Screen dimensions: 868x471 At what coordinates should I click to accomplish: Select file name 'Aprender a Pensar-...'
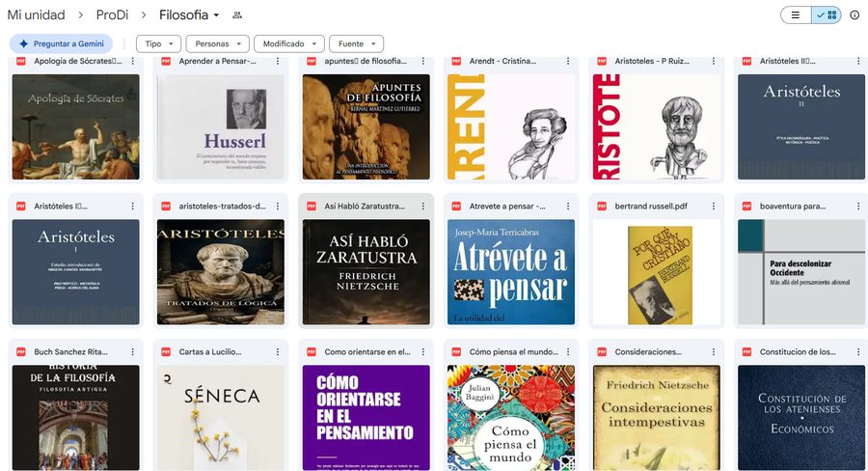(x=218, y=61)
